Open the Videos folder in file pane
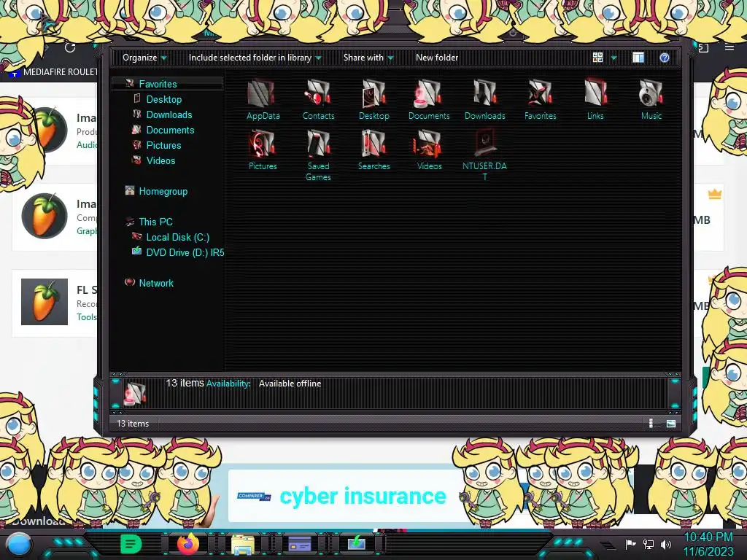The height and width of the screenshot is (560, 747). click(x=429, y=150)
